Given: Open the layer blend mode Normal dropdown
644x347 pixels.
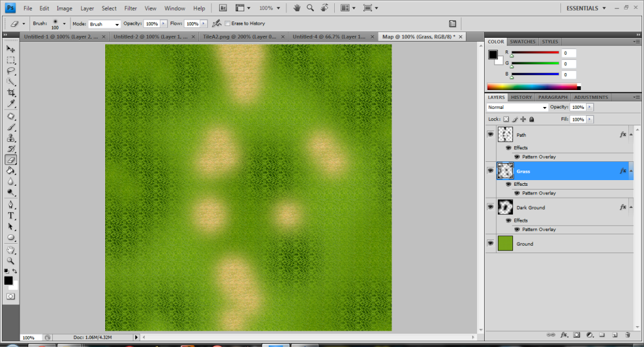Looking at the screenshot, I should [517, 107].
